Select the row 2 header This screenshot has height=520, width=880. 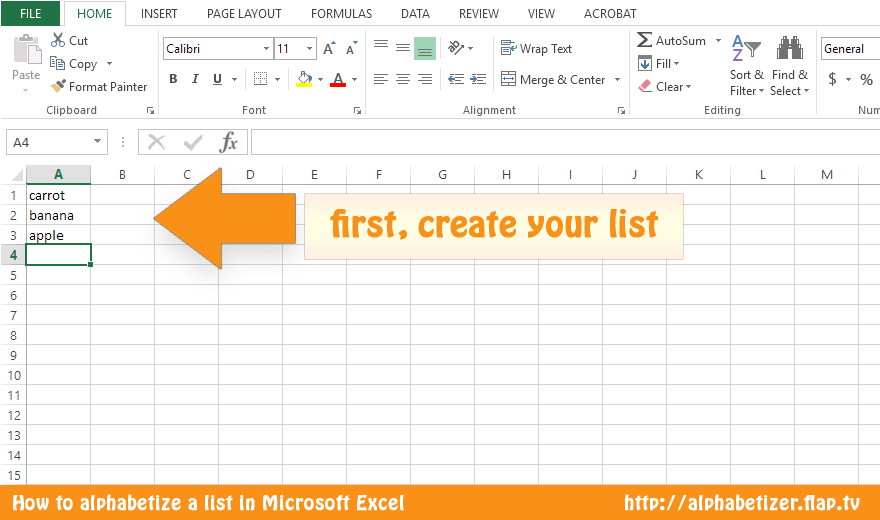pyautogui.click(x=13, y=215)
